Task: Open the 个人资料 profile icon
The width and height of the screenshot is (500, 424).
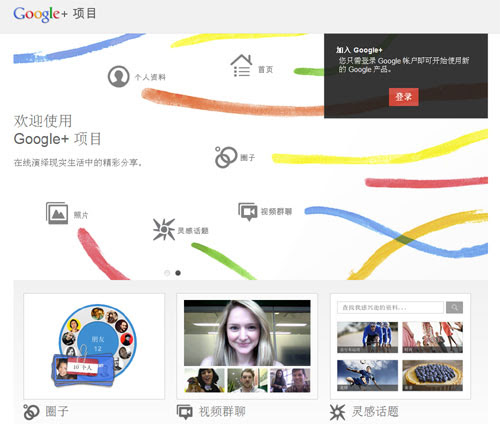Action: pyautogui.click(x=118, y=76)
